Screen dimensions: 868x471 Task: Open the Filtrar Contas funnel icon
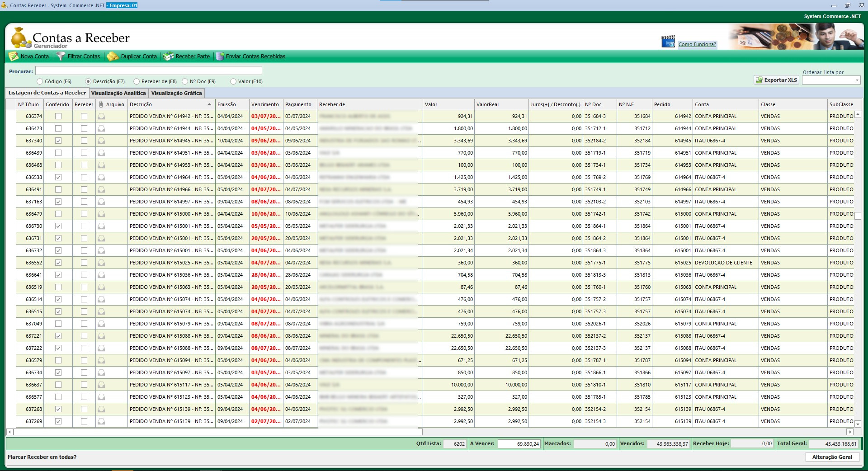61,57
